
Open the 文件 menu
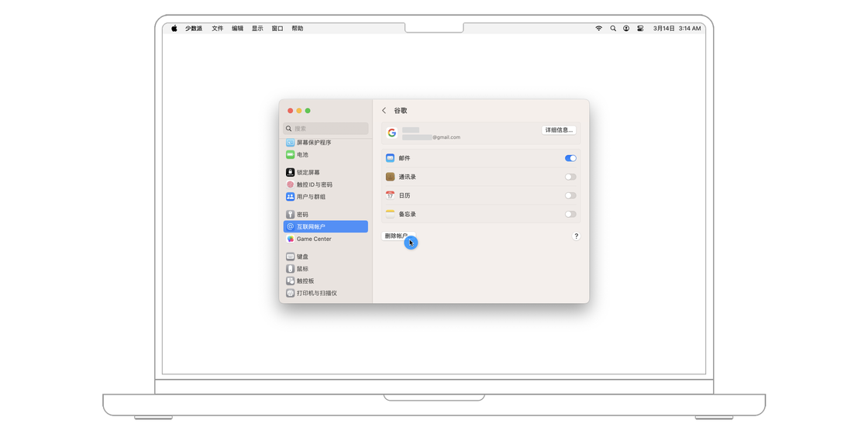(x=218, y=28)
